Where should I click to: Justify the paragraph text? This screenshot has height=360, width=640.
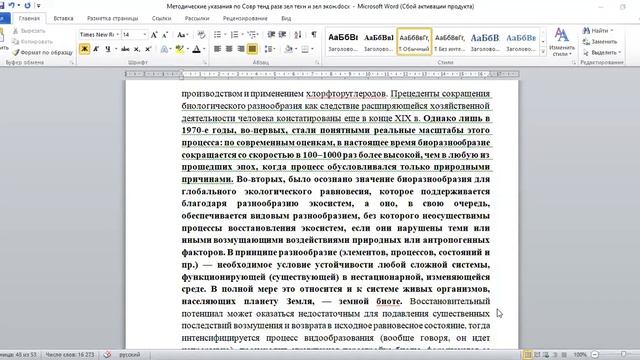[252, 49]
